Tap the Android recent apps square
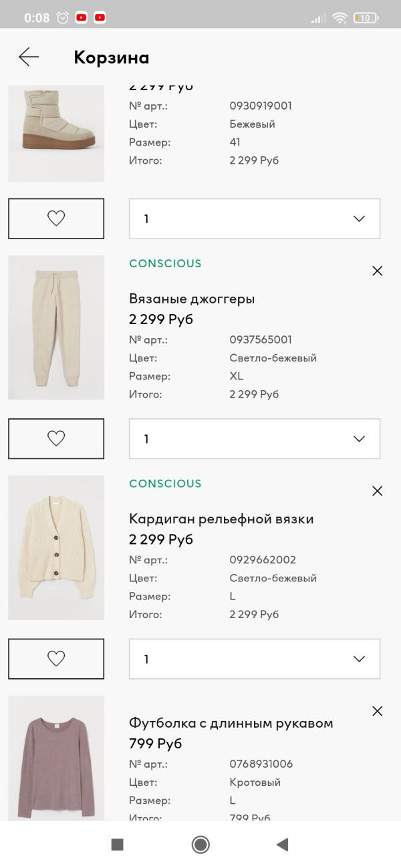 coord(117,845)
